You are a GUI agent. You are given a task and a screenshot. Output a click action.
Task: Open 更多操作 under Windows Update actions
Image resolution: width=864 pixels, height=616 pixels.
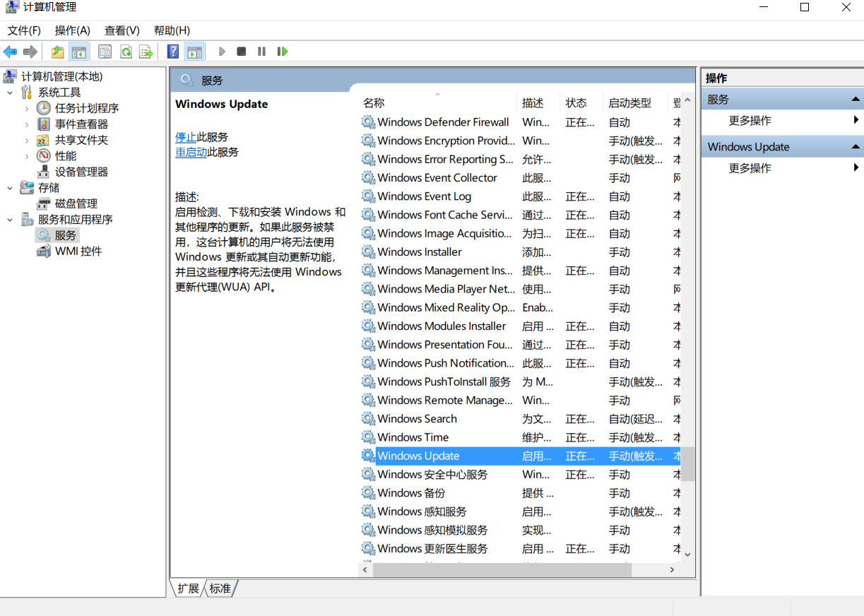750,168
